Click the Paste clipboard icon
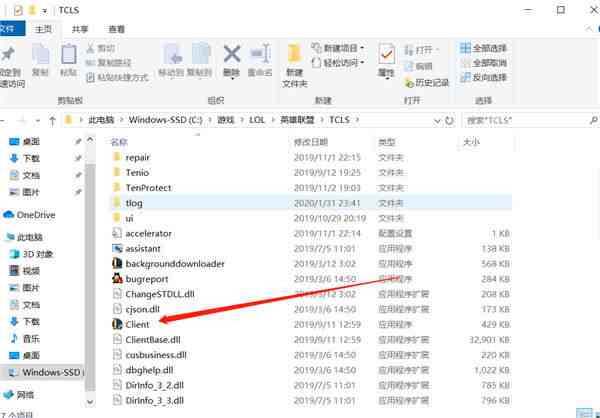The width and height of the screenshot is (600, 418). (x=68, y=54)
